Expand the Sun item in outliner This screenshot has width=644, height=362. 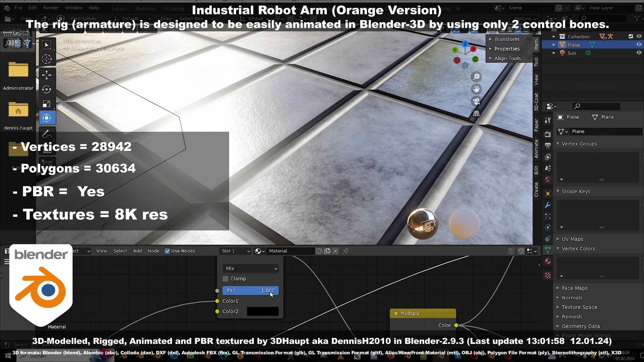[554, 53]
